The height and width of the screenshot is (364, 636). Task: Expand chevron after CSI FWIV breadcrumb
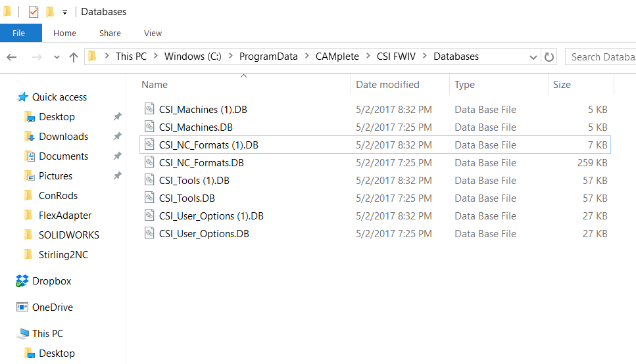[425, 56]
